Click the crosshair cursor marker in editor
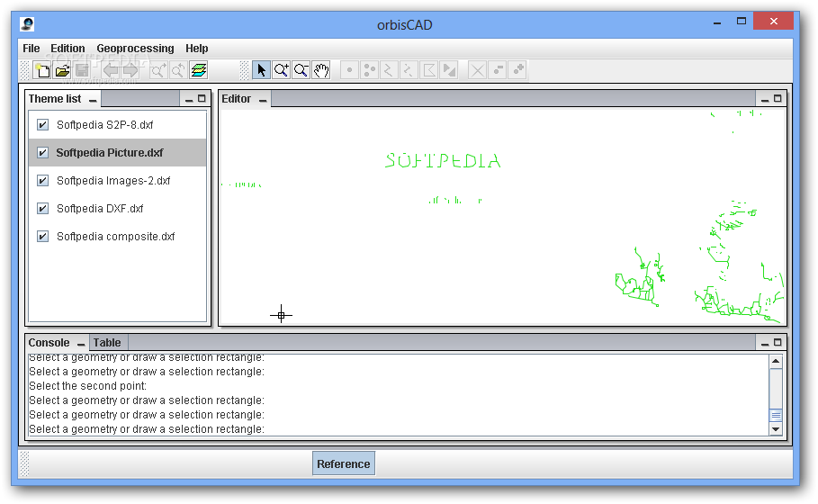Viewport: 818px width, 504px height. [281, 315]
